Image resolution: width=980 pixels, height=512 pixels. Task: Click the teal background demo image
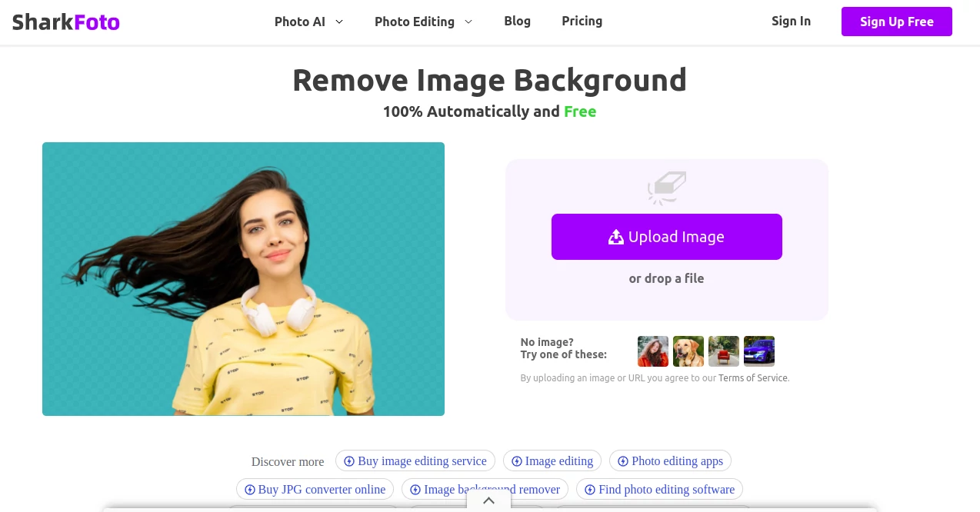pyautogui.click(x=243, y=278)
